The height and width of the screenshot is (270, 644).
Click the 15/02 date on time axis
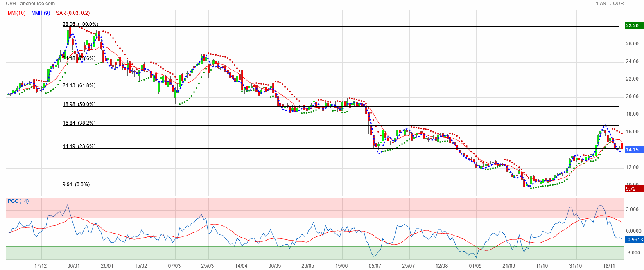(140, 265)
